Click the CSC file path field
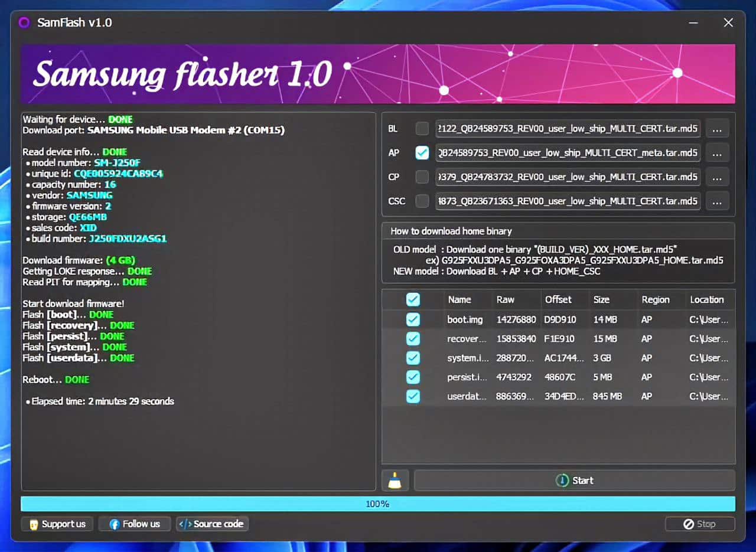 point(568,201)
